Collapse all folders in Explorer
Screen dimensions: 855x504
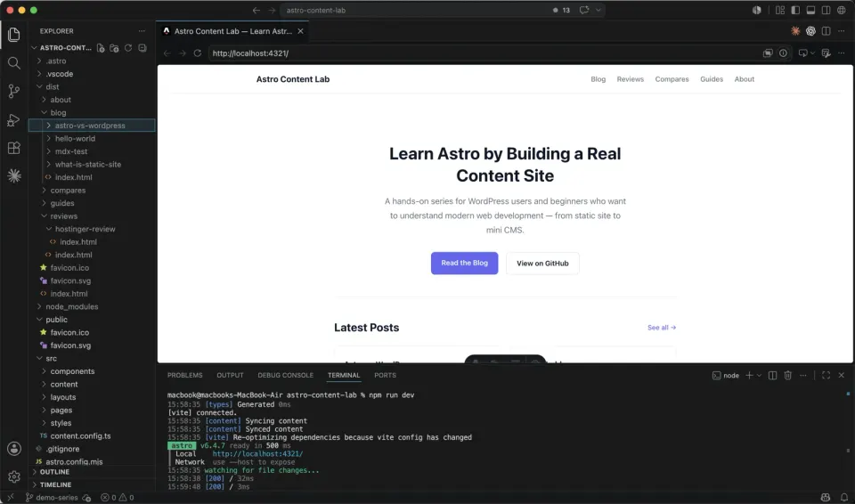click(142, 48)
